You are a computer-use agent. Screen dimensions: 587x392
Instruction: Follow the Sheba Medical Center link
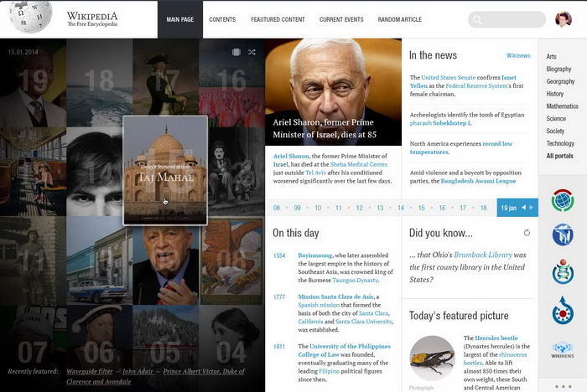(359, 164)
